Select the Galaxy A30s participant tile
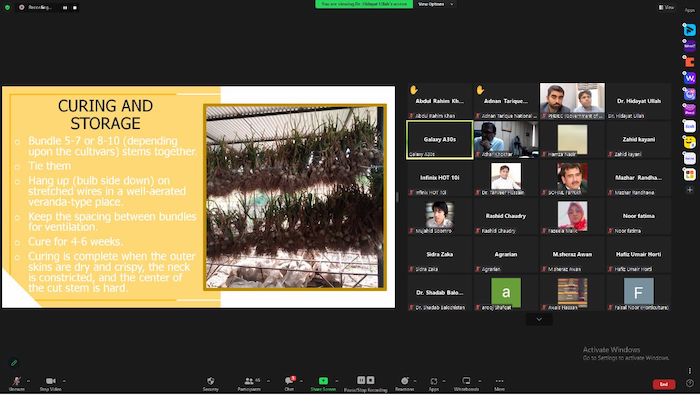Image resolution: width=700 pixels, height=417 pixels. pyautogui.click(x=438, y=140)
